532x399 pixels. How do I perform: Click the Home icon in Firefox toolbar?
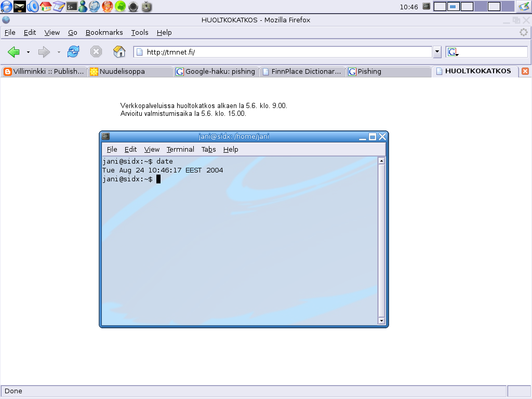[x=119, y=52]
